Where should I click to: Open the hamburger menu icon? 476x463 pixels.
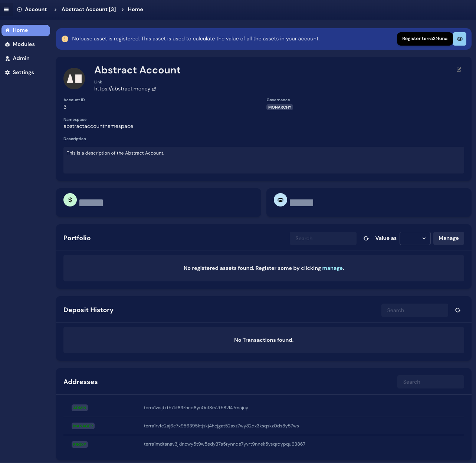pyautogui.click(x=6, y=10)
